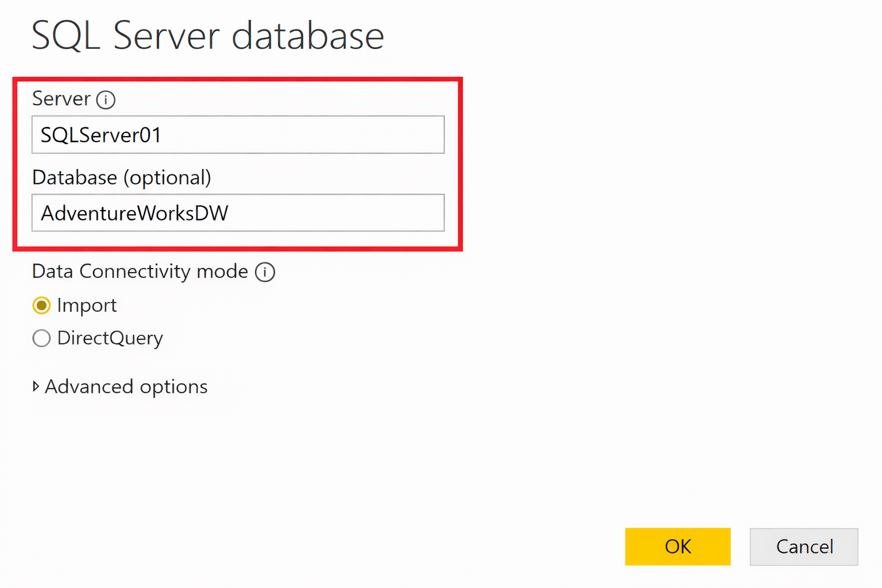Expand Advanced options
Screen dimensions: 882x588
[x=120, y=386]
